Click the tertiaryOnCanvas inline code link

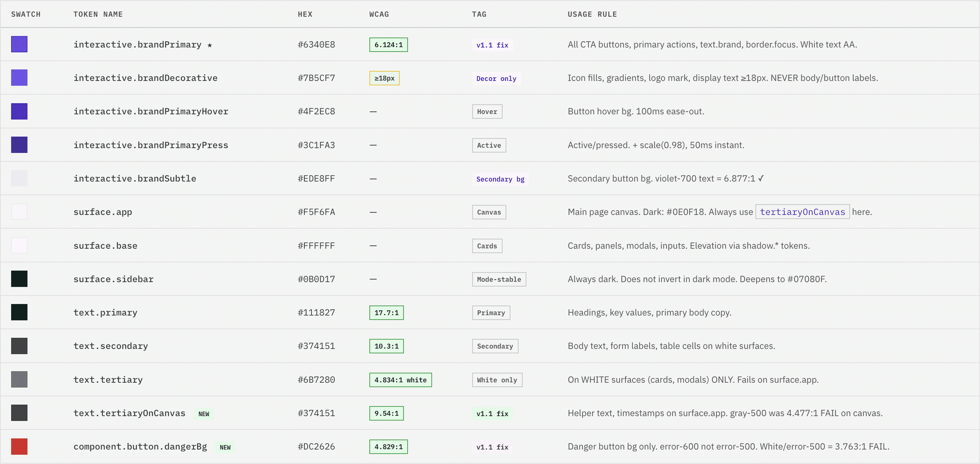802,212
